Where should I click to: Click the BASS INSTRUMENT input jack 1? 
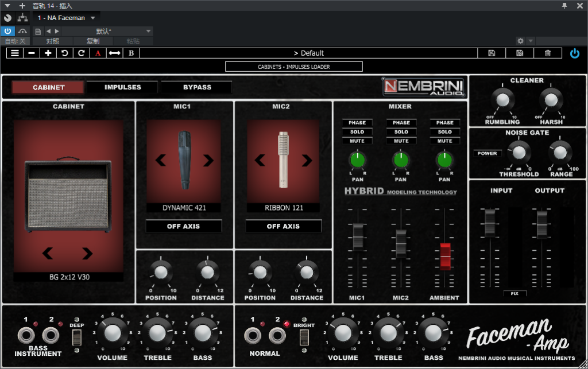pyautogui.click(x=26, y=335)
